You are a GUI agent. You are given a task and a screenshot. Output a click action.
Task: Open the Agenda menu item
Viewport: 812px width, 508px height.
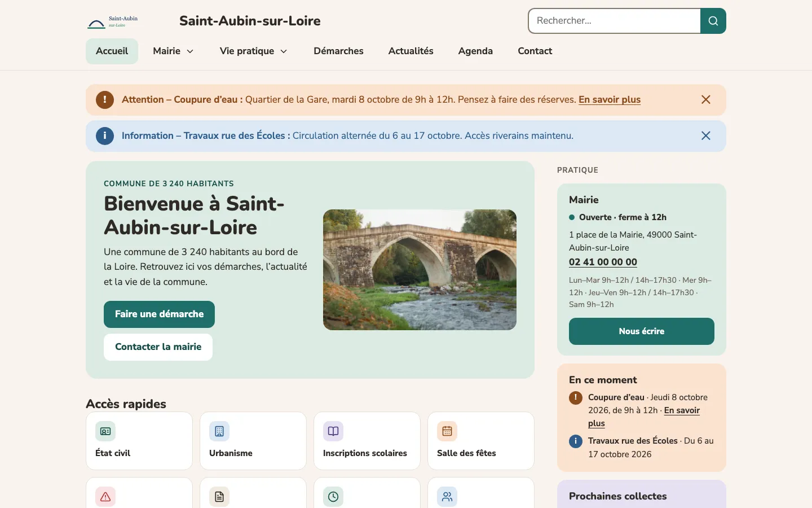pyautogui.click(x=475, y=51)
